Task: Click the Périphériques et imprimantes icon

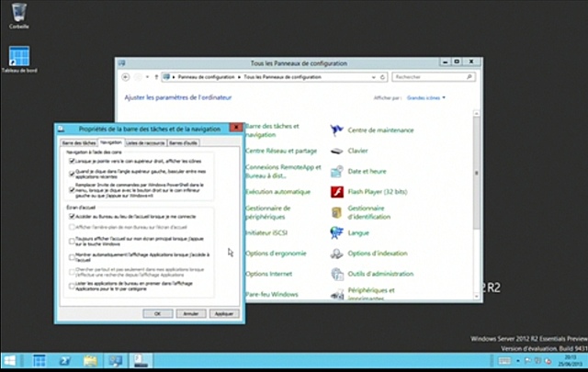Action: tap(337, 294)
